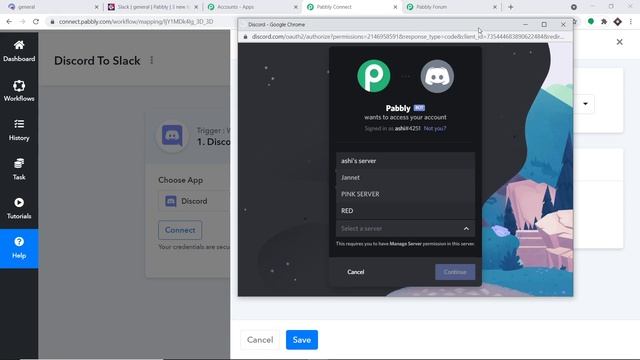Close the Pabbly Forum tab
Screen dimensions: 640x360
click(495, 7)
